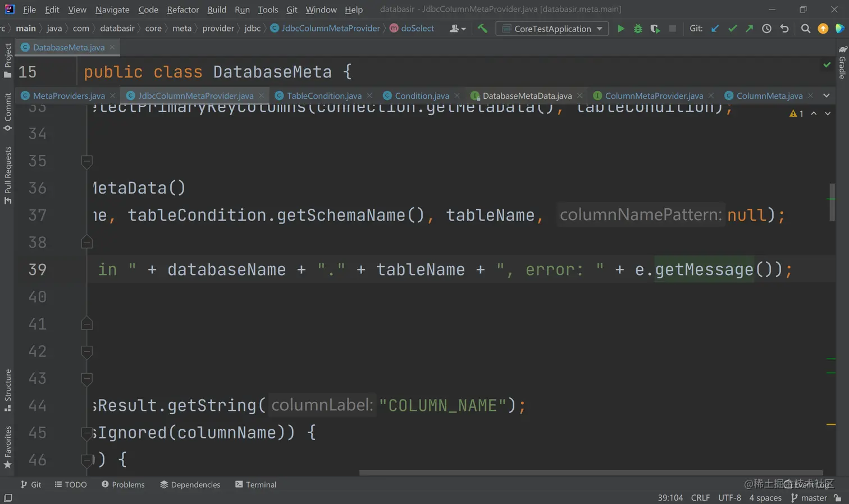Viewport: 849px width, 504px height.
Task: Click the Build Project hammer icon
Action: 482,28
